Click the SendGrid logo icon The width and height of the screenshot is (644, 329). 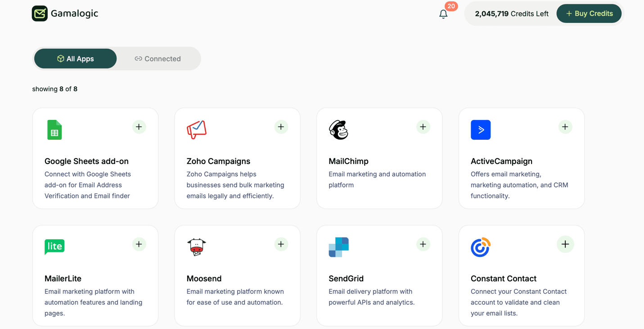338,247
